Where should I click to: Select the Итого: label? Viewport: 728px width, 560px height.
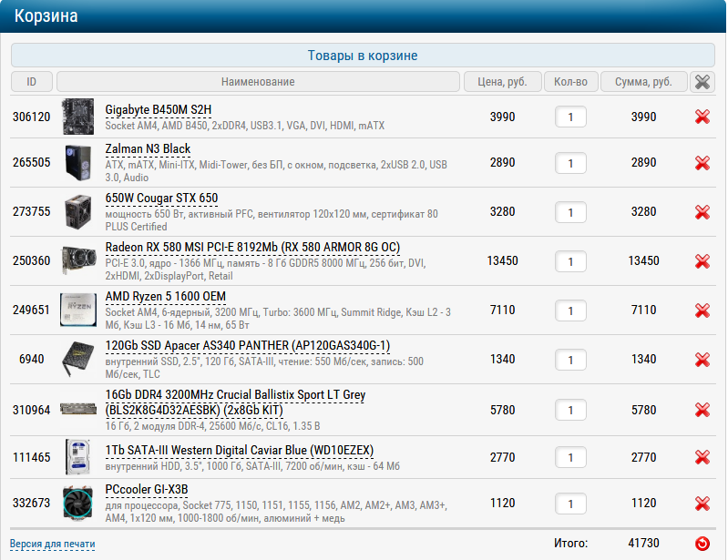pos(570,543)
